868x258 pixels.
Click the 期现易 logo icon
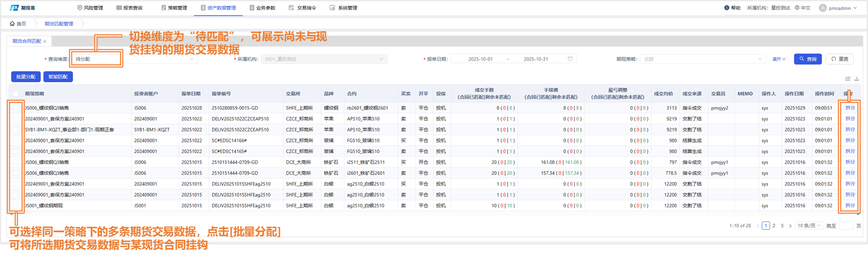(x=14, y=8)
